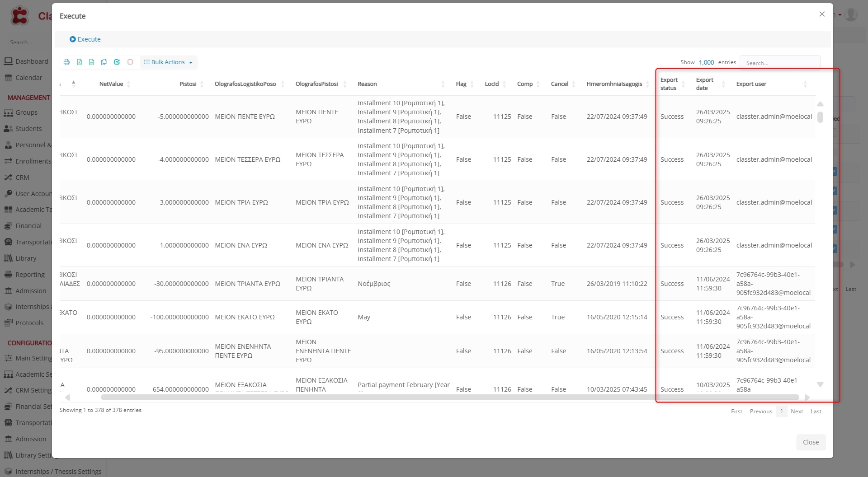Click the table scroll-left arrow

[x=68, y=397]
